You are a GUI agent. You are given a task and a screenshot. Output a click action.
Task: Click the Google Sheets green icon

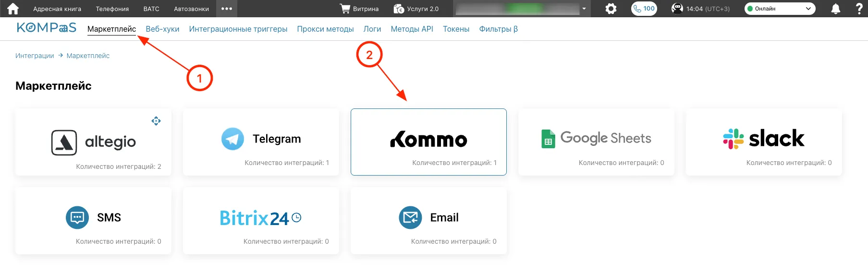[x=548, y=139]
